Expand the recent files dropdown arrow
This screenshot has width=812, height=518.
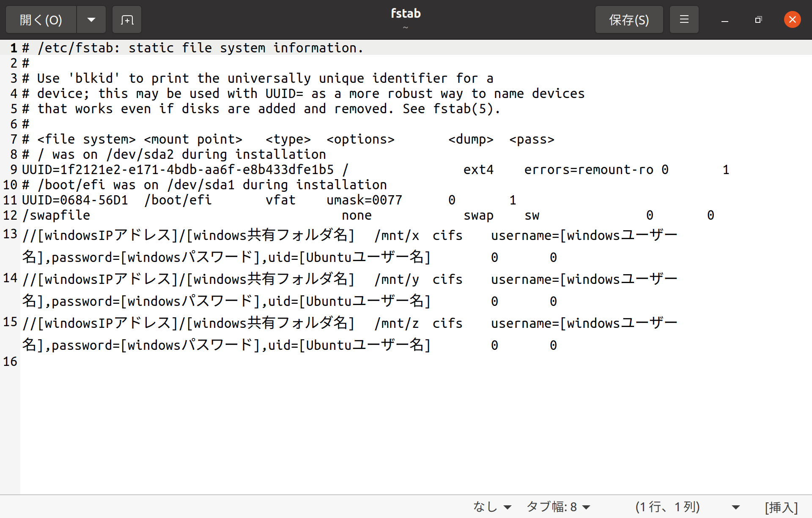pyautogui.click(x=91, y=20)
